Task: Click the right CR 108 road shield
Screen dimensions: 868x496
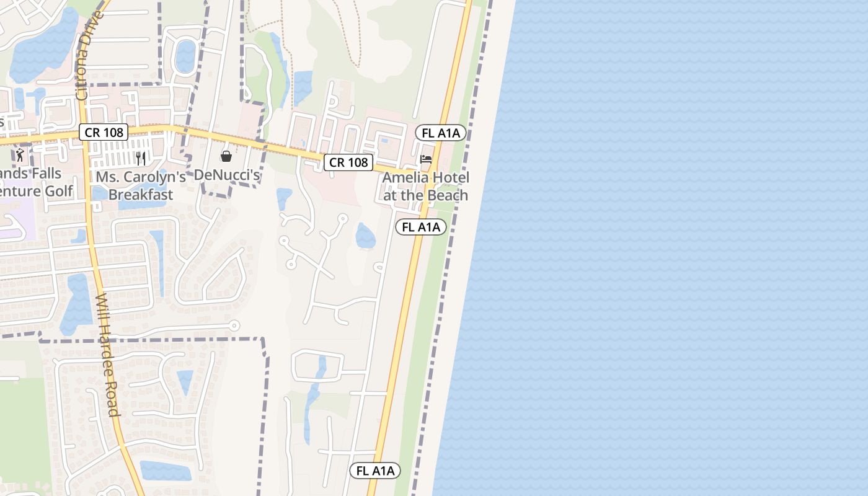Action: pos(348,162)
